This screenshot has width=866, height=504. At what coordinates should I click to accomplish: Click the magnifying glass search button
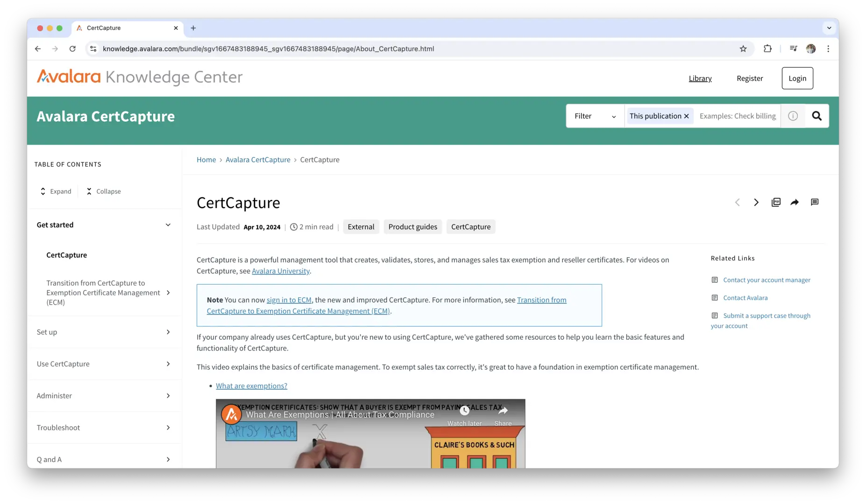tap(816, 116)
